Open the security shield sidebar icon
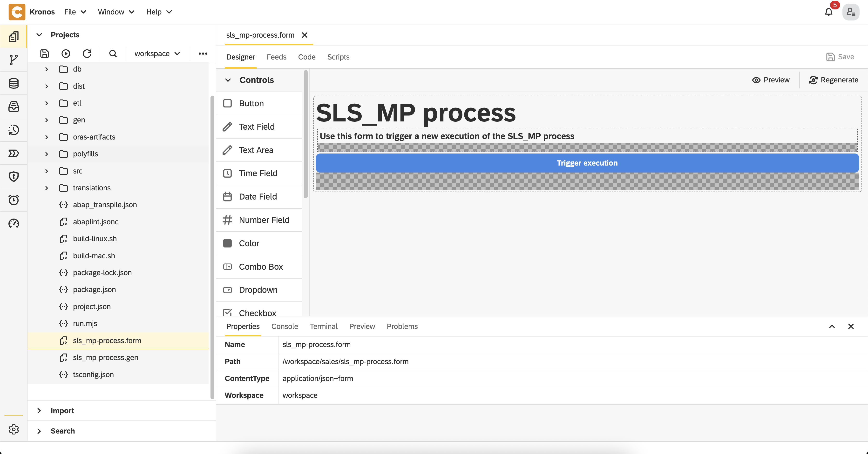The height and width of the screenshot is (454, 868). click(x=14, y=176)
